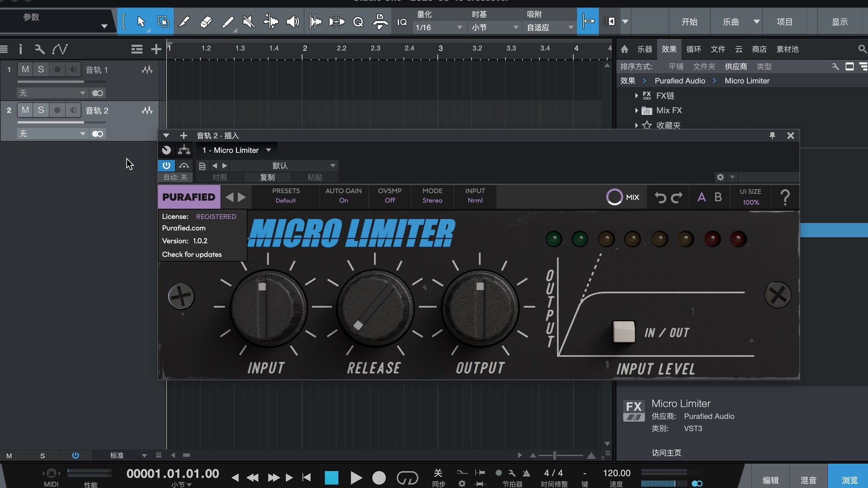
Task: Switch to the 乐器 browser tab
Action: (x=644, y=49)
